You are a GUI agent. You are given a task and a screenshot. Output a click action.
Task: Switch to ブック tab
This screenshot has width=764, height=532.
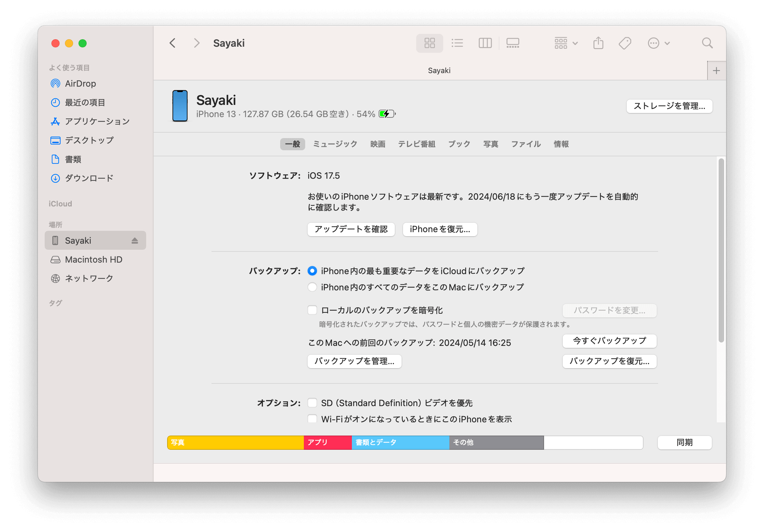[x=459, y=144]
